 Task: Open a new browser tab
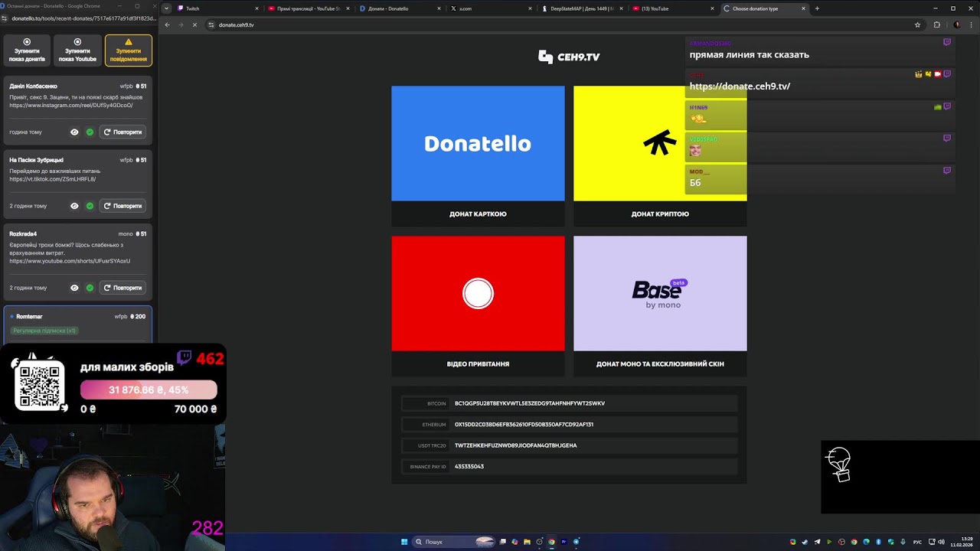[x=817, y=8]
